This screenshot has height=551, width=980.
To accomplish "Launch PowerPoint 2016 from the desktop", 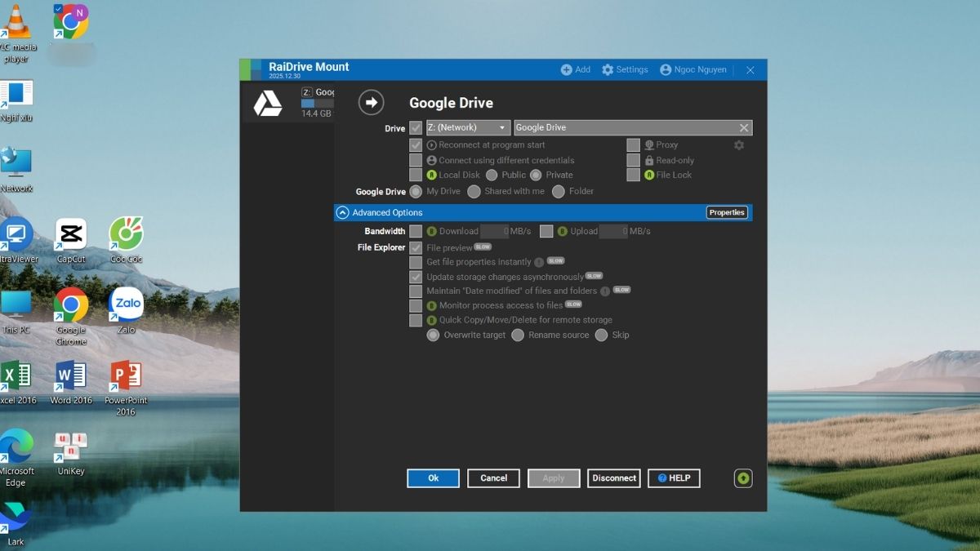I will click(126, 388).
